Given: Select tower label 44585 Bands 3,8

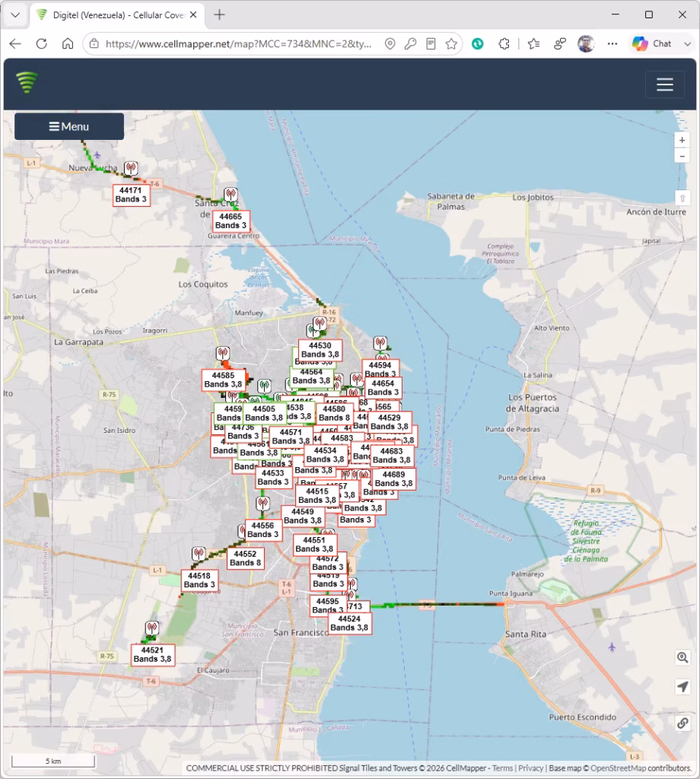Looking at the screenshot, I should pos(223,380).
